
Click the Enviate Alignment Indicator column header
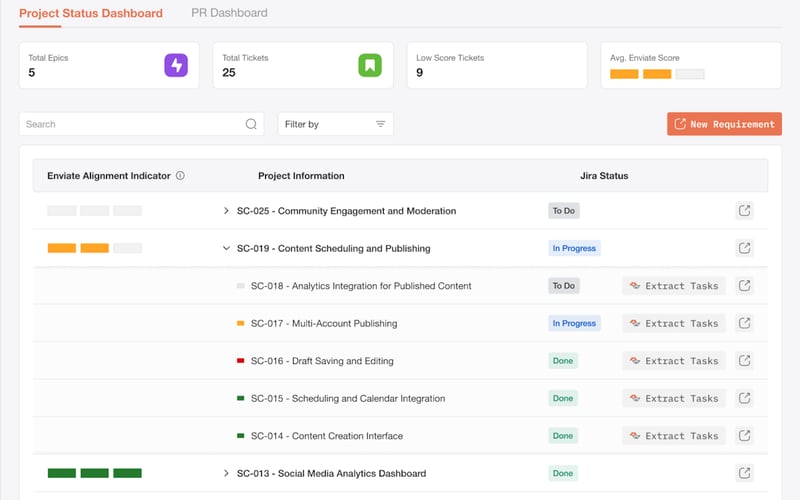109,176
